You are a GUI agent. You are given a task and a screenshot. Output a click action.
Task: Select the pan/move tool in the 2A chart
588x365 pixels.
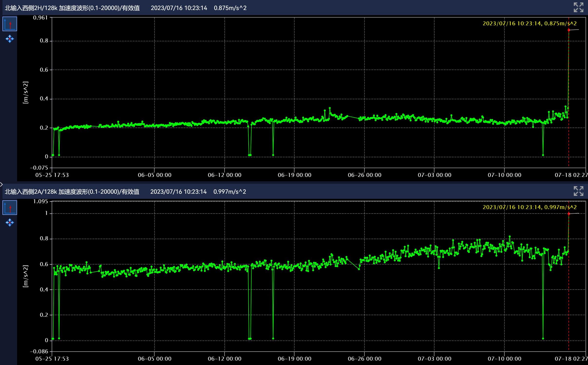pos(10,222)
